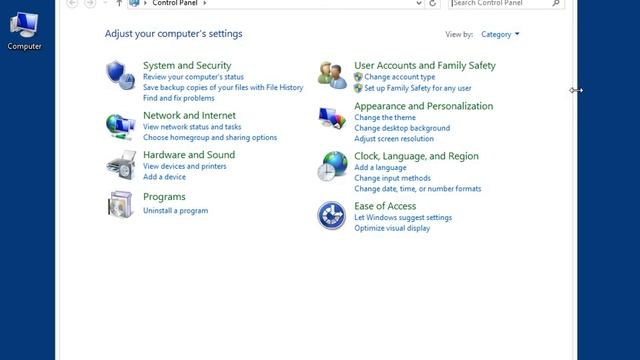Click shield icon beside Set up Family Safety
The width and height of the screenshot is (640, 360).
358,88
